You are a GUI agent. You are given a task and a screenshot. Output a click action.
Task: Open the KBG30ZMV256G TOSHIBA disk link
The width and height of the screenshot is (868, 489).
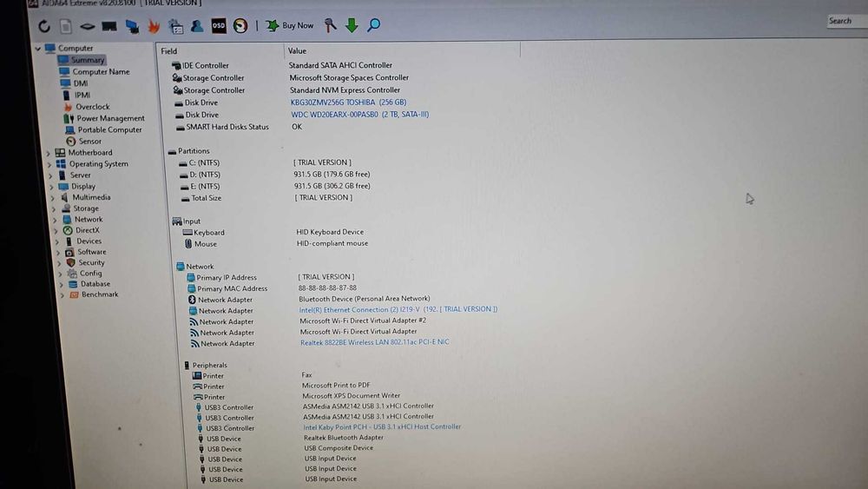click(x=349, y=102)
